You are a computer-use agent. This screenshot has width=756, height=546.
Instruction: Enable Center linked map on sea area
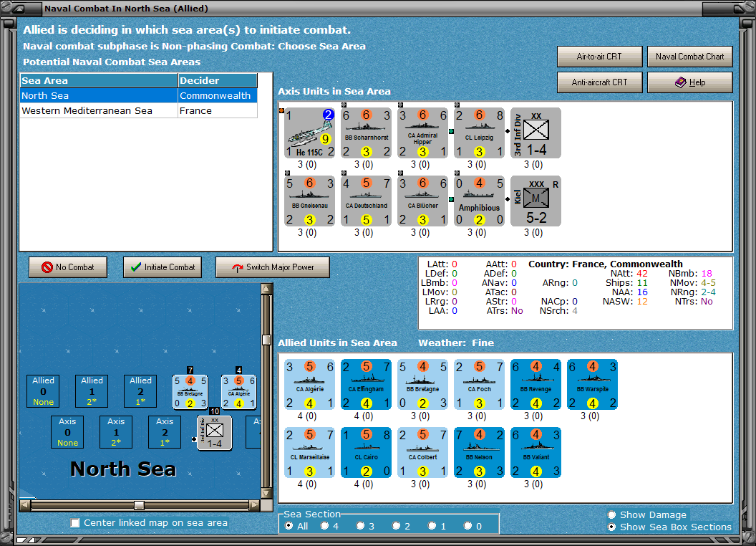74,523
